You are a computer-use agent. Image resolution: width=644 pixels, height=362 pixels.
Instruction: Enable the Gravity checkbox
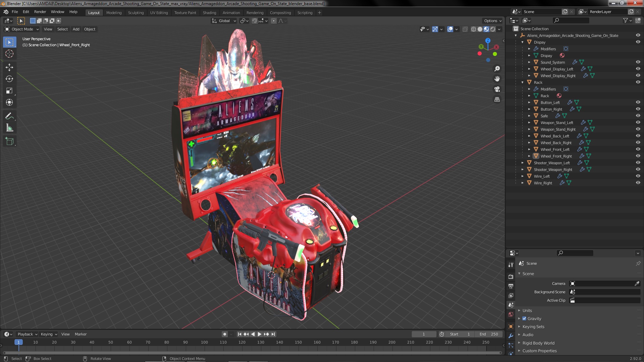tap(524, 318)
